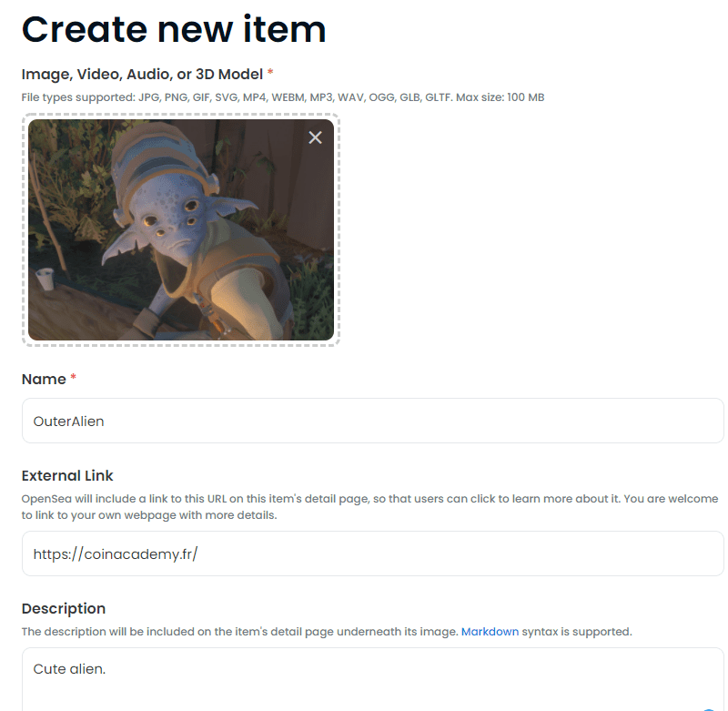728x711 pixels.
Task: Click the Description label
Action: click(x=64, y=608)
